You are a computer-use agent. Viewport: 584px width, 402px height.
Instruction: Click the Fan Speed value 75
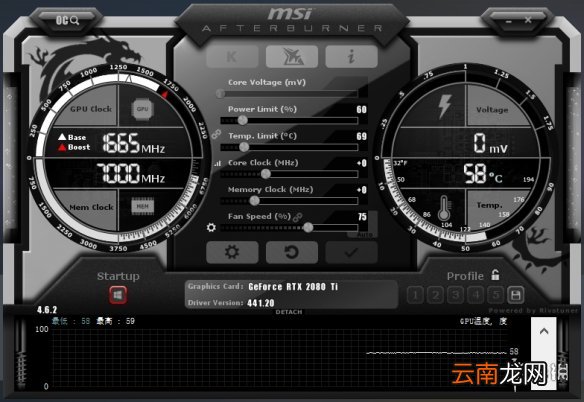(x=362, y=216)
